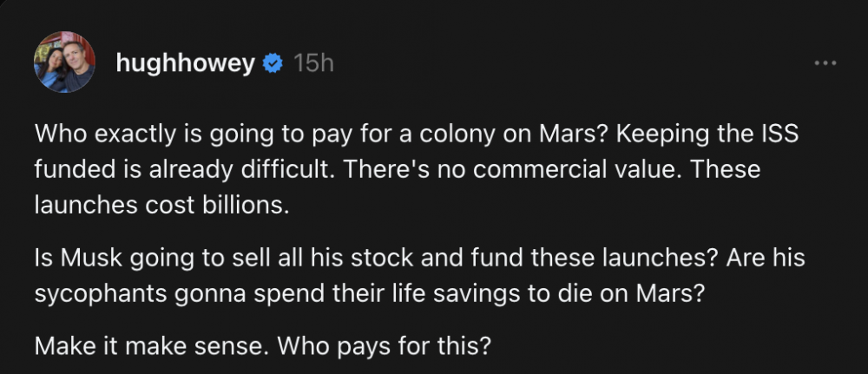Open the three-dot more options menu
This screenshot has height=374, width=868.
pos(825,63)
